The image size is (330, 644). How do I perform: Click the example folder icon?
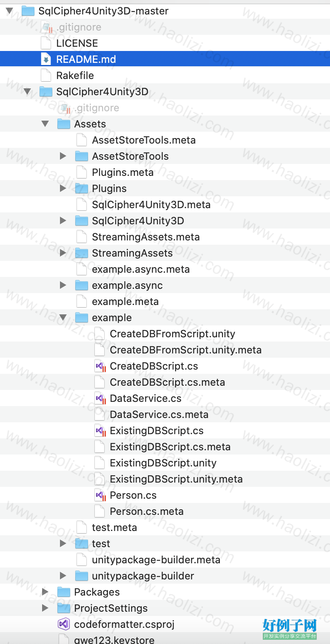click(x=82, y=318)
